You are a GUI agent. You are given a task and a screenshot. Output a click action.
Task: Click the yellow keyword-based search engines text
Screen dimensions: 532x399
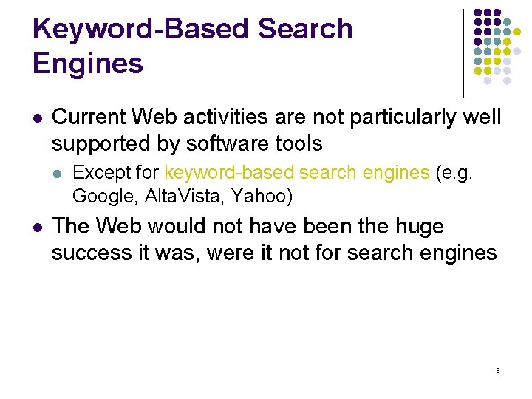(x=297, y=173)
